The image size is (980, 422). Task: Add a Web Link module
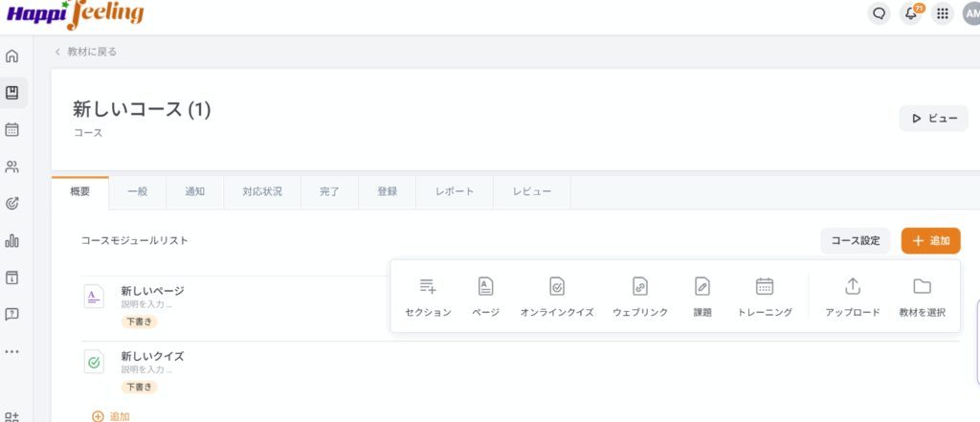639,287
